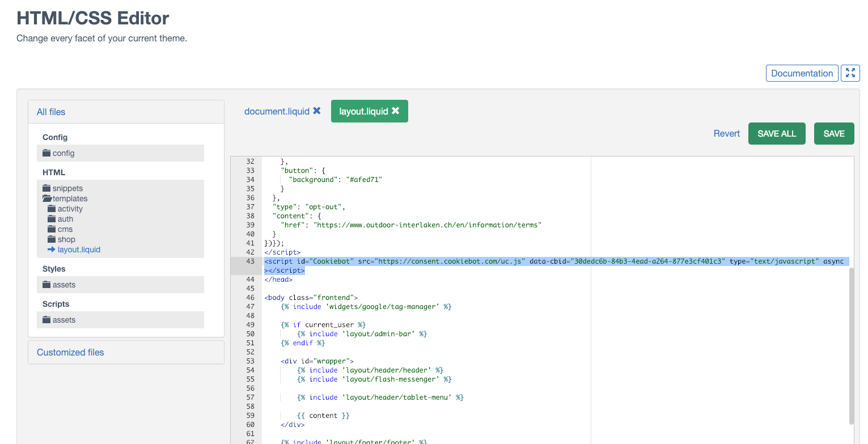
Task: Expand the activity folder
Action: point(70,209)
